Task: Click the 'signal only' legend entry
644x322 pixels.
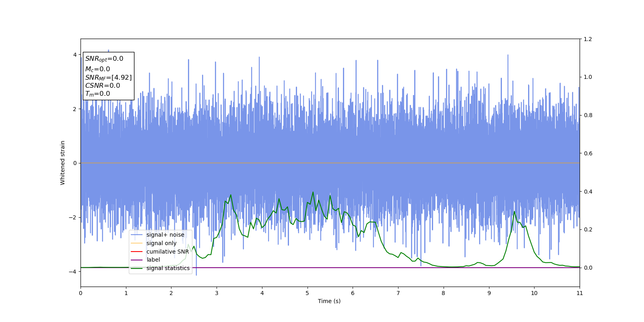Action: point(154,243)
